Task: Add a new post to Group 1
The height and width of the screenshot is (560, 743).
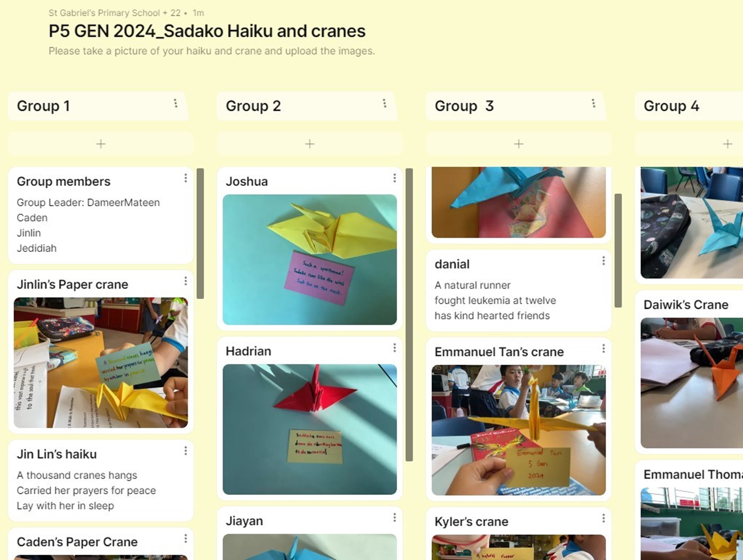Action: (x=101, y=144)
